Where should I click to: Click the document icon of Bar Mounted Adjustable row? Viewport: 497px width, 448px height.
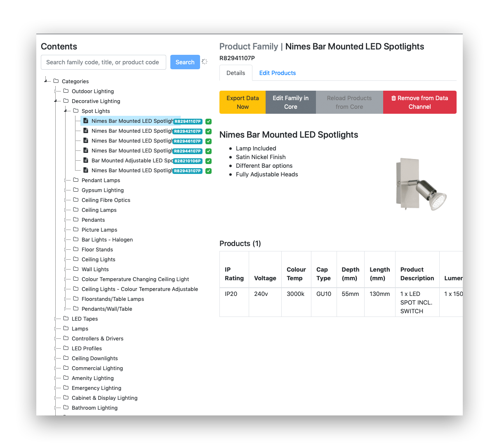click(x=86, y=160)
